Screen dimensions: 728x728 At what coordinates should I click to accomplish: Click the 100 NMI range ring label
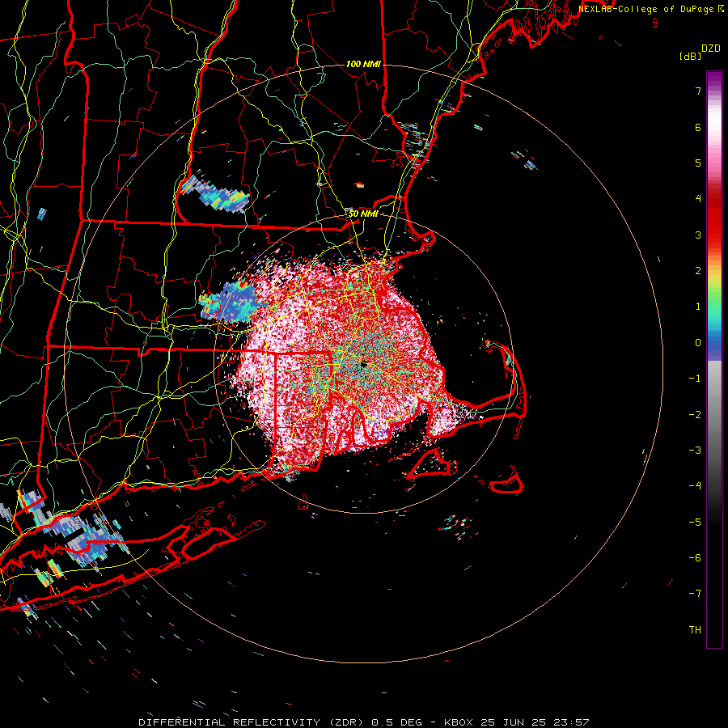click(x=363, y=64)
